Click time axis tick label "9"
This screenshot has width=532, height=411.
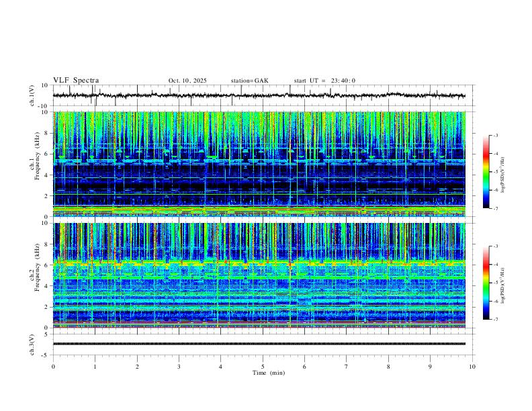[430, 367]
